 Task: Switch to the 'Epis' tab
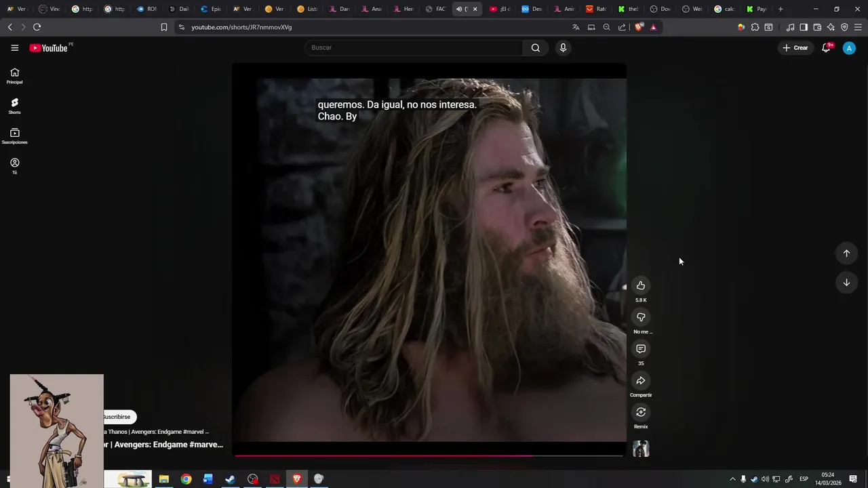click(210, 9)
